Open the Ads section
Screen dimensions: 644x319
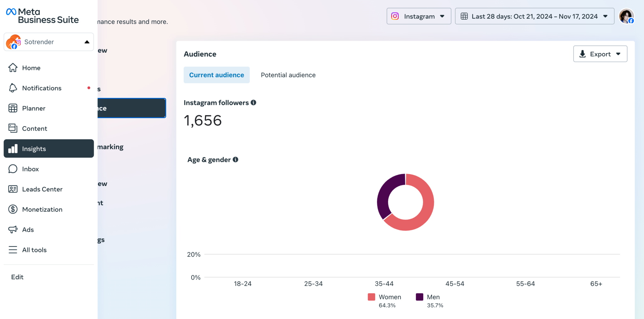pos(28,230)
